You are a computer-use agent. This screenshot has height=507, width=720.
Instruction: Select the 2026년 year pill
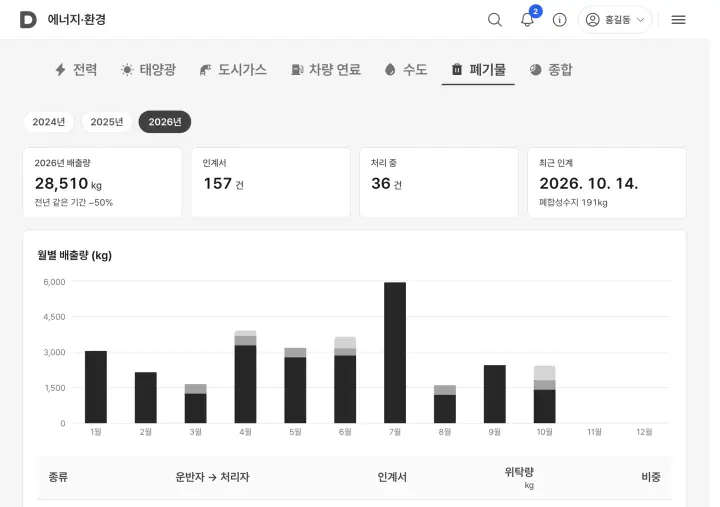[x=165, y=122]
